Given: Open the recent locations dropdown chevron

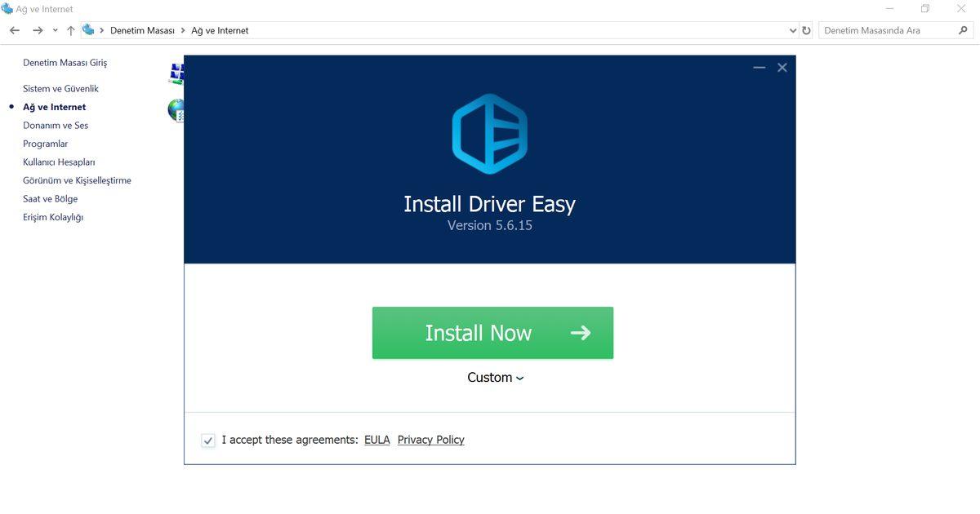Looking at the screenshot, I should tap(55, 30).
